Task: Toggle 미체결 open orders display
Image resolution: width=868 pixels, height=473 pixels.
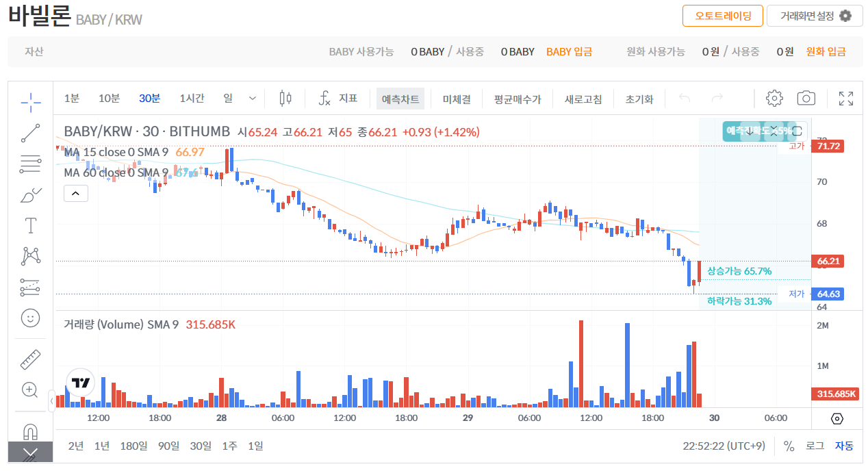Action: pos(457,99)
